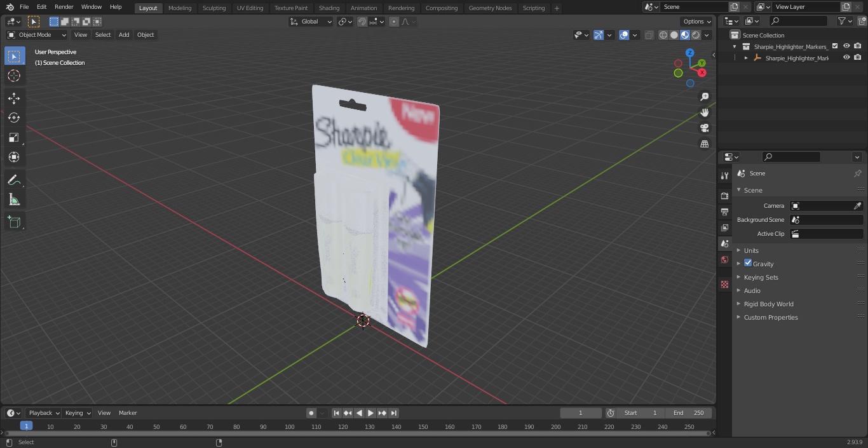Open the Options dropdown in the viewport
The image size is (868, 448).
696,22
